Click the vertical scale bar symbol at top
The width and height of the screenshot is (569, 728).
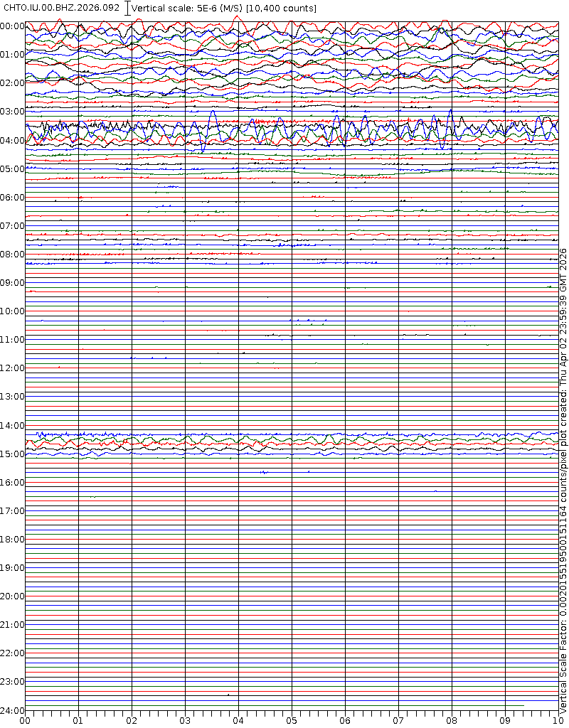point(127,9)
